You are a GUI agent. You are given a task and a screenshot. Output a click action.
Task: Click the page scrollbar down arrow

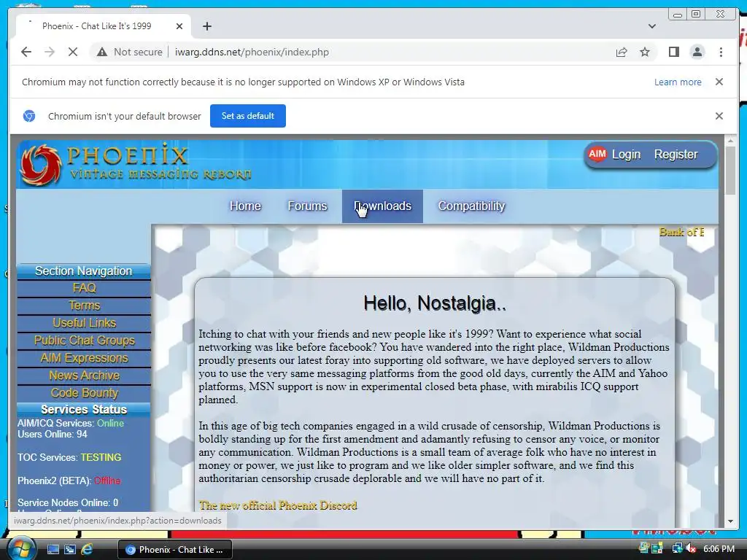click(x=730, y=521)
